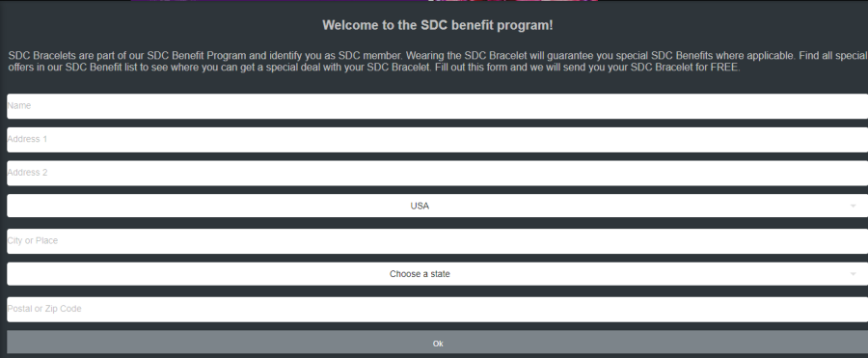868x358 pixels.
Task: Click the Choose a state label text
Action: click(x=420, y=274)
